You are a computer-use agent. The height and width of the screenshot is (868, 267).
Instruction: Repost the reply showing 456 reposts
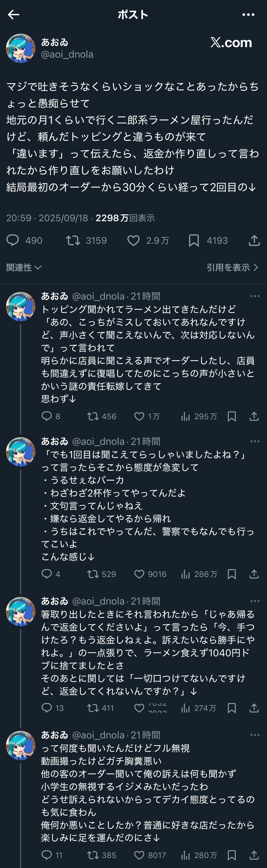click(93, 417)
